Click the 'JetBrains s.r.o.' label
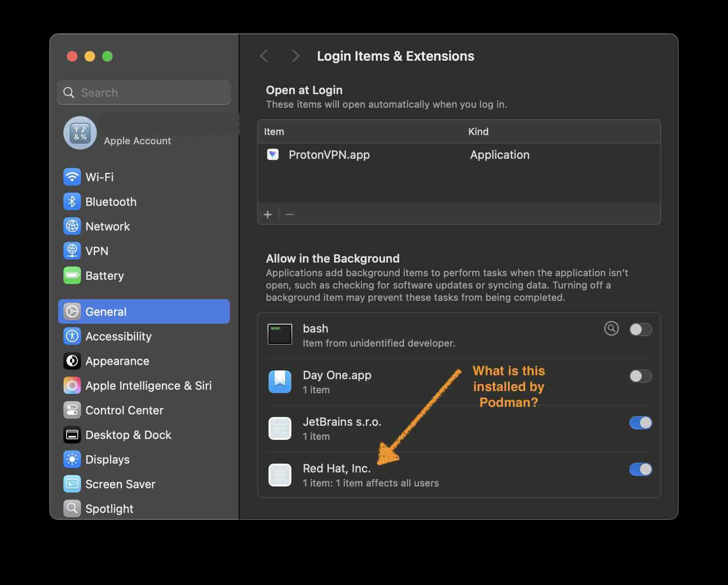The height and width of the screenshot is (585, 728). point(342,422)
